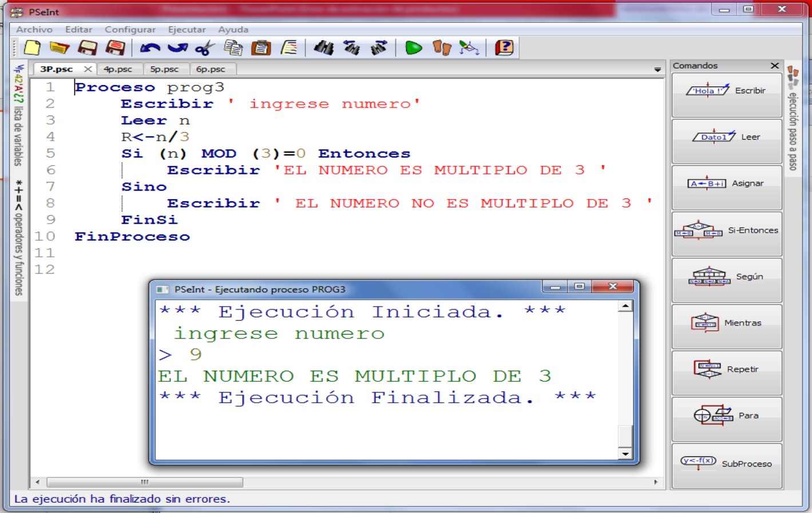812x513 pixels.
Task: Add a Si-Entonces block from Comandos panel
Action: [x=726, y=232]
